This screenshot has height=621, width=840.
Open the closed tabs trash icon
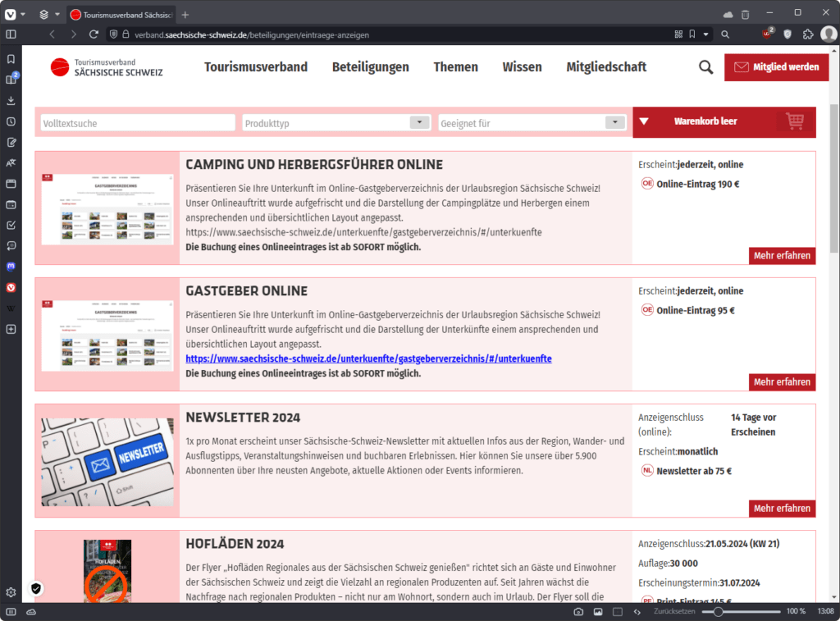(x=745, y=15)
